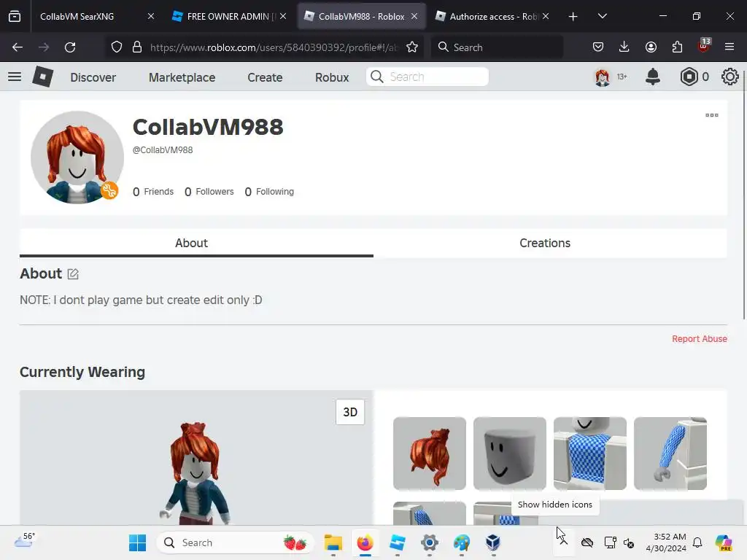
Task: Show hidden icons in system tray
Action: point(564,542)
